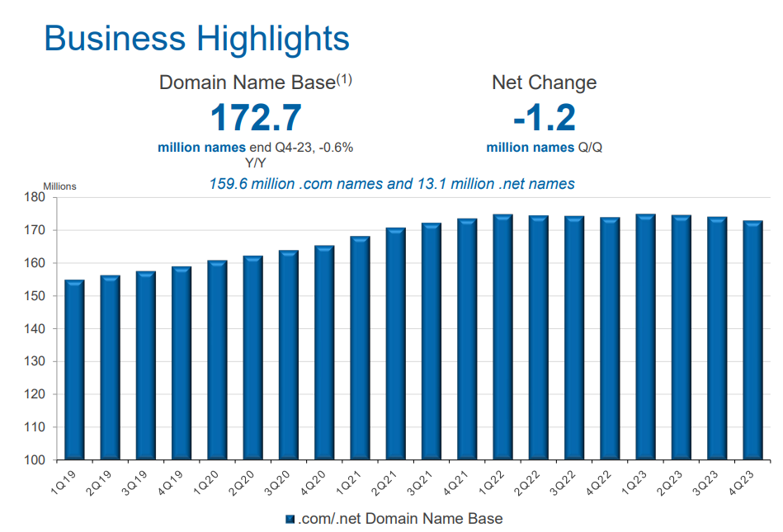Select the 2Q21 bar
The image size is (783, 532).
[395, 344]
